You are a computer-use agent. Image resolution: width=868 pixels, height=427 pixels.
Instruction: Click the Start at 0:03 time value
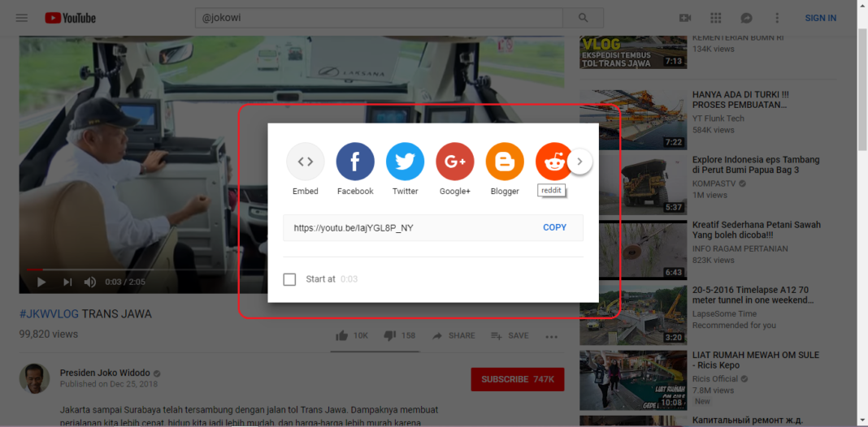[x=349, y=279]
